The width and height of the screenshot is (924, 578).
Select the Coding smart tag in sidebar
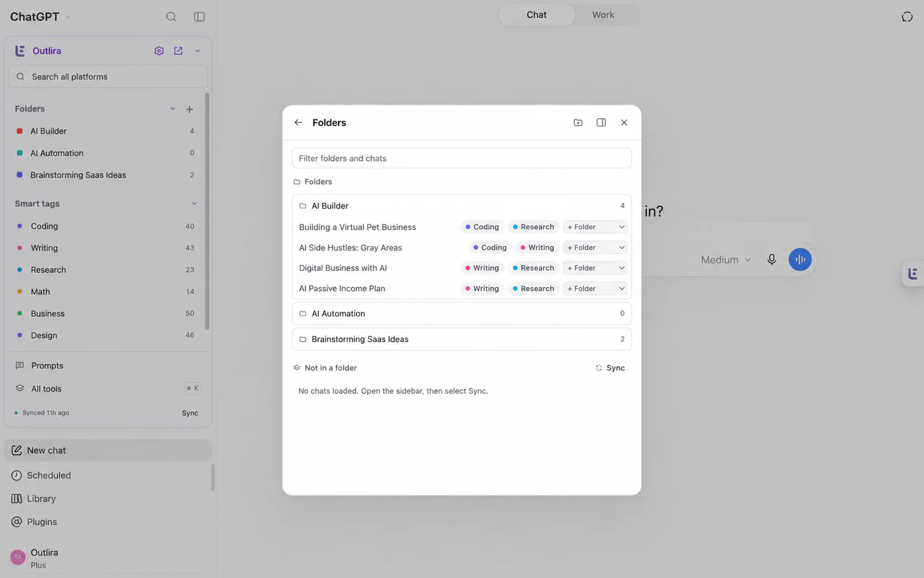[105, 226]
